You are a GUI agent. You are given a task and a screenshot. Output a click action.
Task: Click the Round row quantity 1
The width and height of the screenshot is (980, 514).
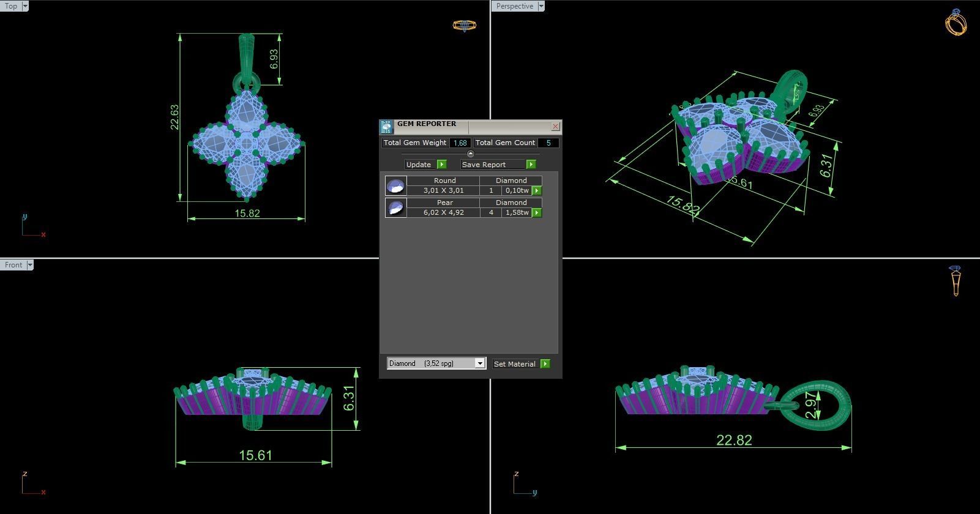point(491,191)
